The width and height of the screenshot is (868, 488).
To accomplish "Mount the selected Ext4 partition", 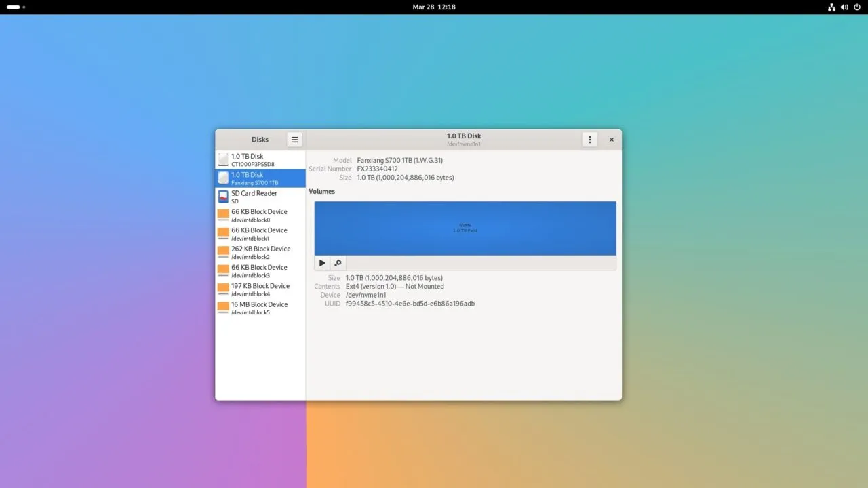I will pyautogui.click(x=322, y=263).
